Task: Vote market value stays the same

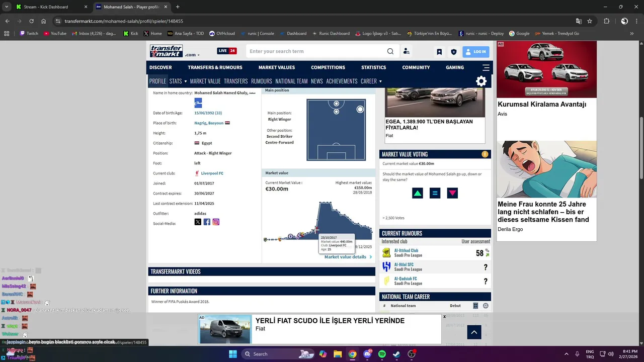Action: pyautogui.click(x=435, y=193)
